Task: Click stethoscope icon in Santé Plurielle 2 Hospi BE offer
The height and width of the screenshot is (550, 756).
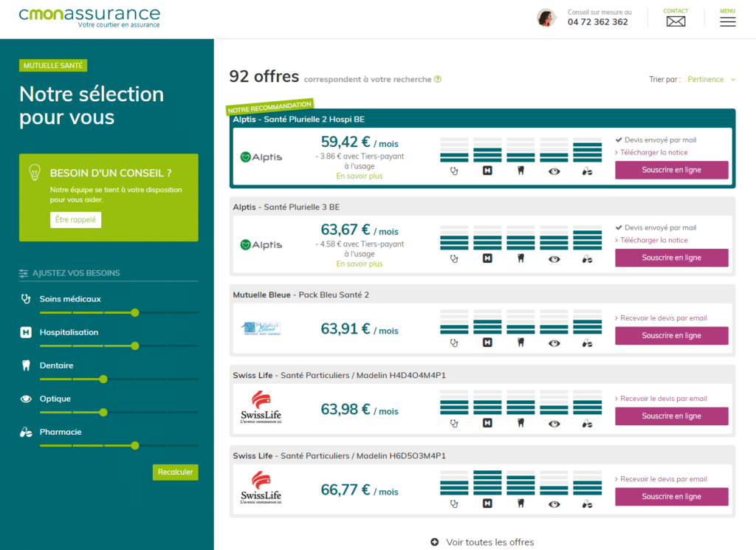Action: pos(454,171)
